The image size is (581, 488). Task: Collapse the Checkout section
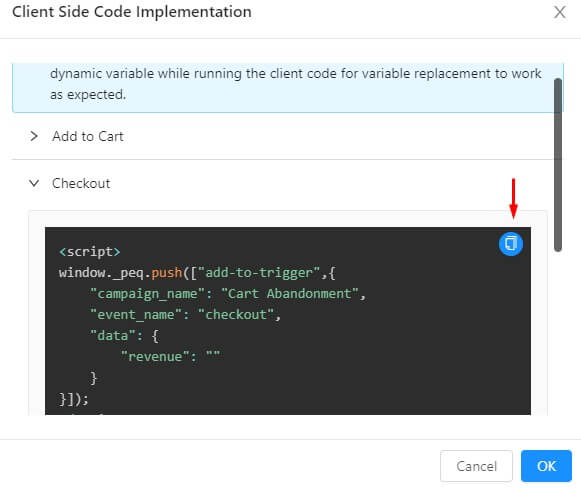(x=34, y=183)
